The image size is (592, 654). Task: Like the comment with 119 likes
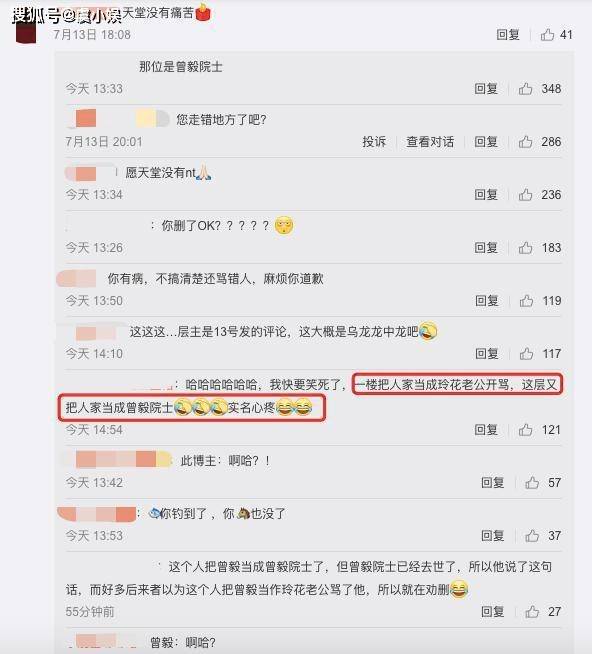tap(526, 301)
